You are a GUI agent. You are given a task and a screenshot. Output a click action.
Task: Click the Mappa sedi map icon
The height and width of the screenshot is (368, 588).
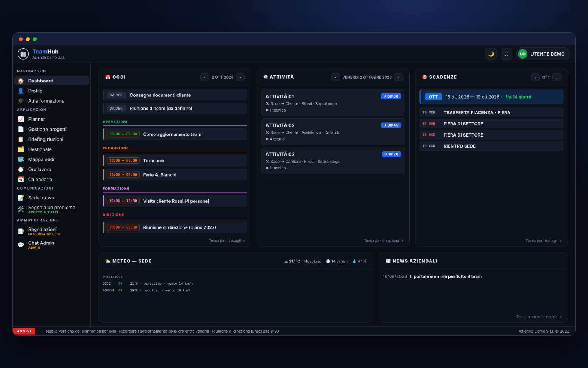pyautogui.click(x=21, y=159)
